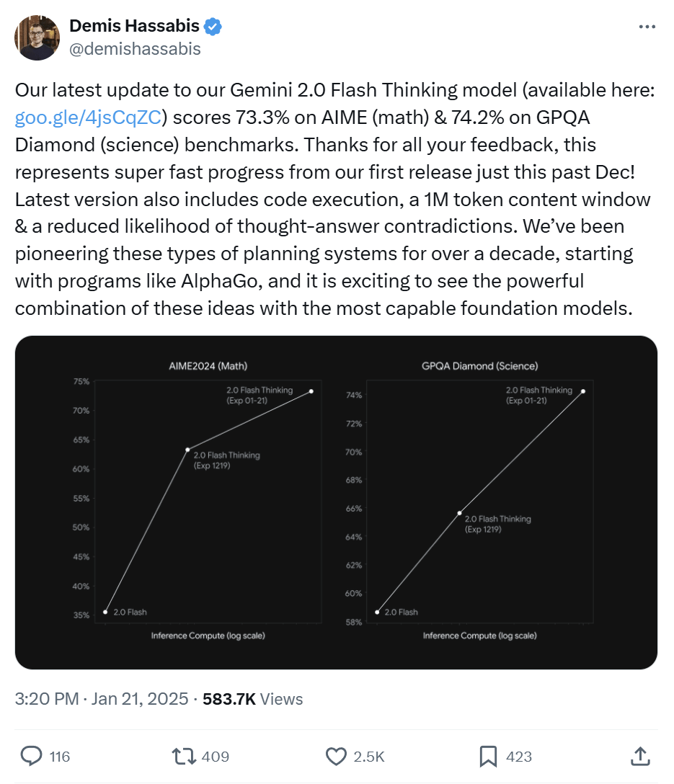Click the Demis Hassabis display name

coord(134,25)
